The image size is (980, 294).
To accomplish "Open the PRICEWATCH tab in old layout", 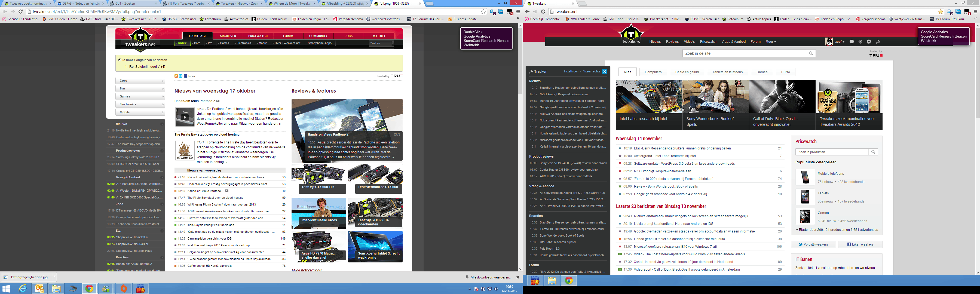I will [x=258, y=36].
